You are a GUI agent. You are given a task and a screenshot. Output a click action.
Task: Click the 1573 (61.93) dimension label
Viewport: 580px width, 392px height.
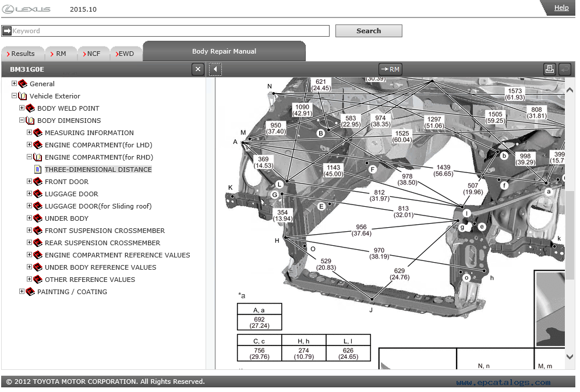[x=515, y=94]
